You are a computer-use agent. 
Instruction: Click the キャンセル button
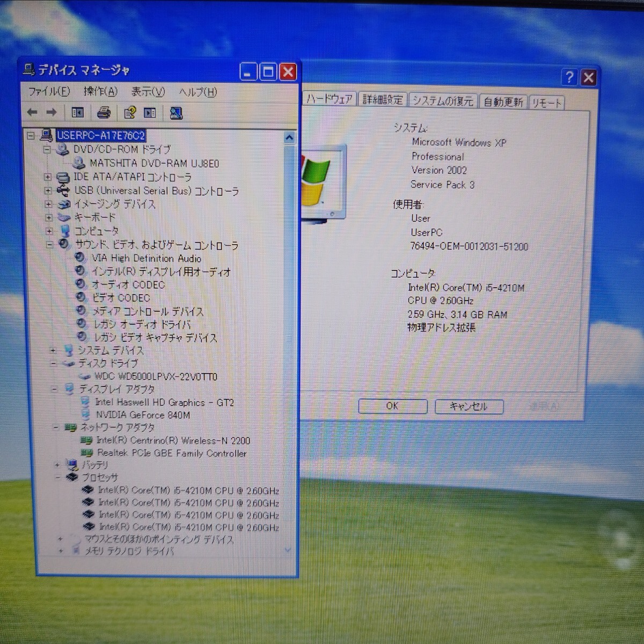pos(469,406)
